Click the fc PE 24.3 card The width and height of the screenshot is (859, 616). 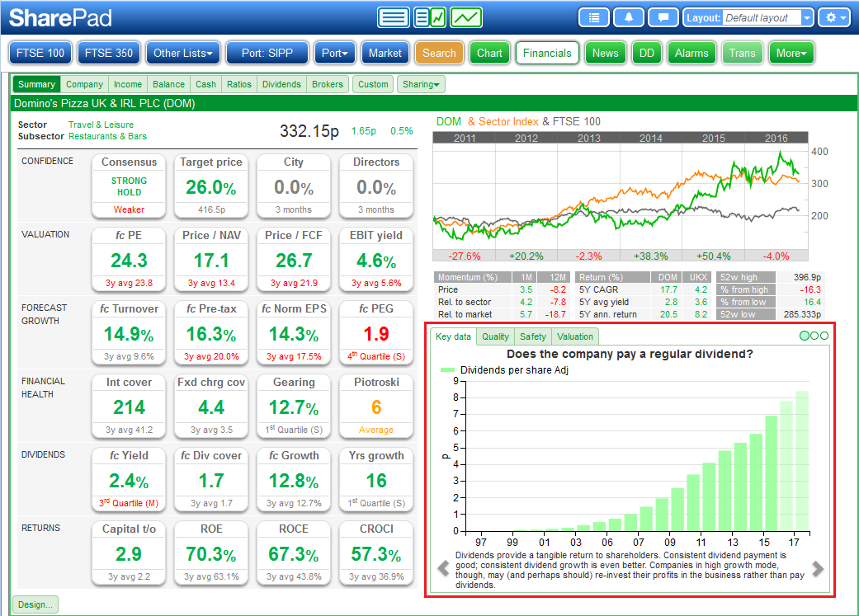(x=130, y=259)
